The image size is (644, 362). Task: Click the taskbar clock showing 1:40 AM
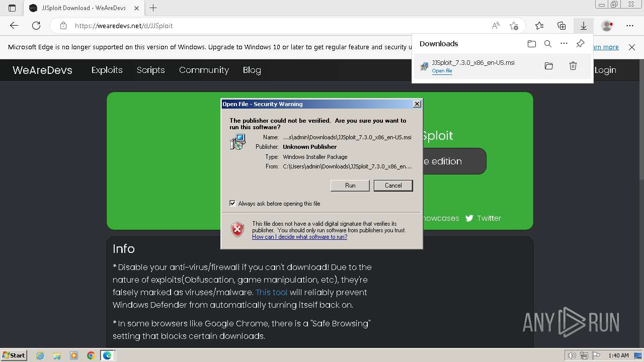(618, 355)
